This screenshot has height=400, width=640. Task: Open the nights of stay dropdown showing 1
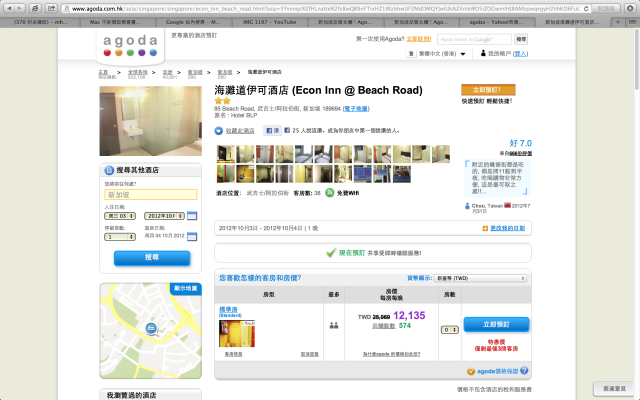[120, 237]
